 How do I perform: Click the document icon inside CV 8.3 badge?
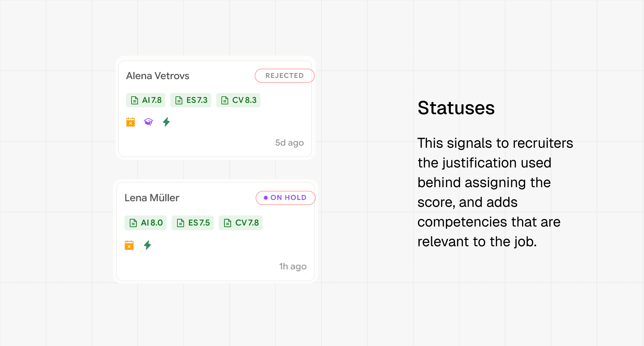point(225,100)
